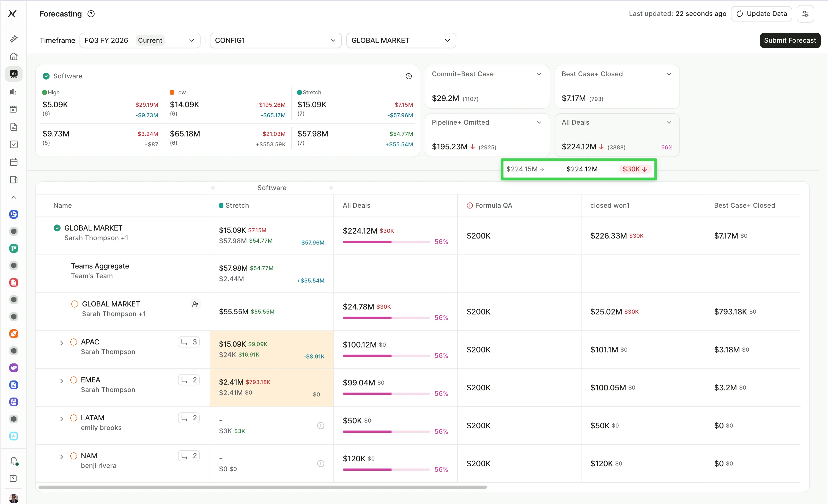Click the user avatar in the sidebar
Screen dimensions: 828x504
coord(13,498)
